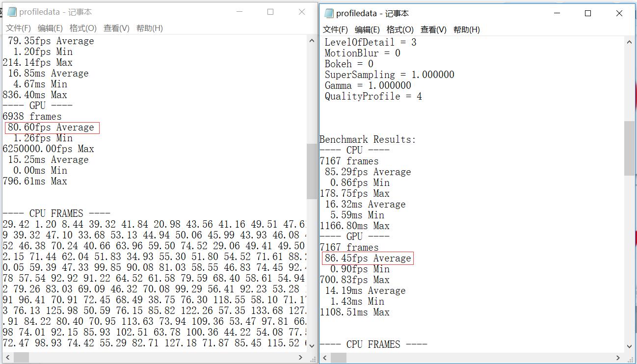This screenshot has width=637, height=364.
Task: Click the red-boxed 86.45fps Average text
Action: (367, 258)
